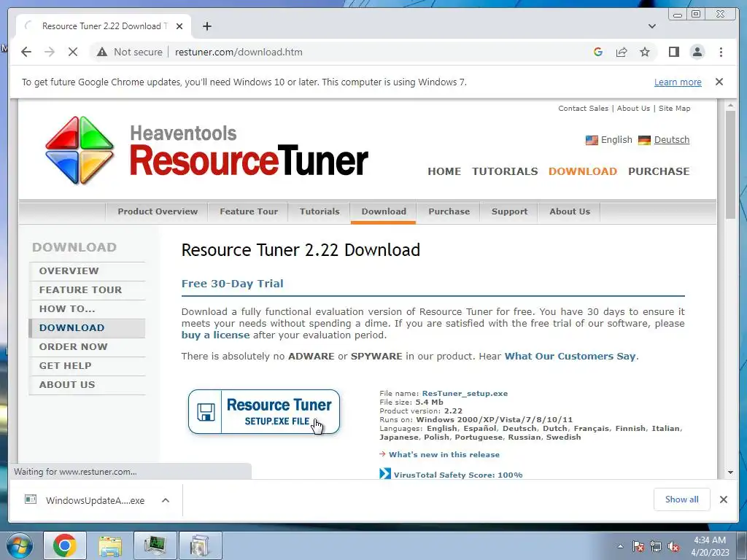Open the tab search chevron

[652, 26]
